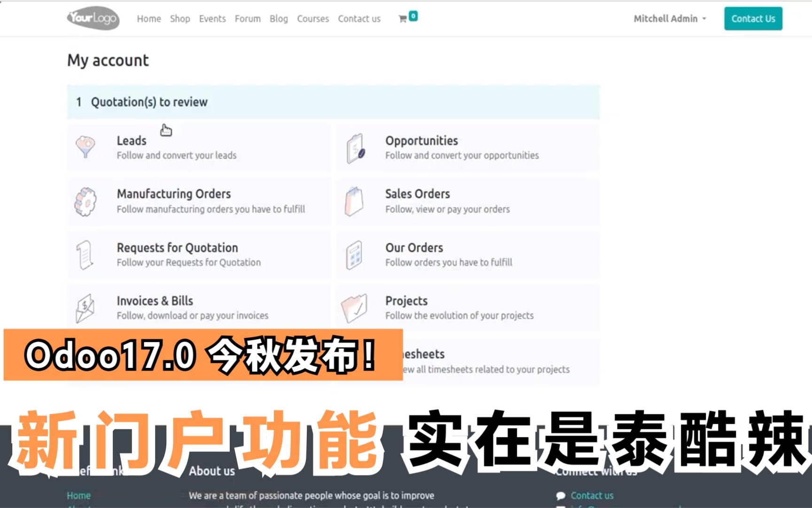Image resolution: width=812 pixels, height=508 pixels.
Task: Click the Requests for Quotation scroll icon
Action: click(85, 255)
